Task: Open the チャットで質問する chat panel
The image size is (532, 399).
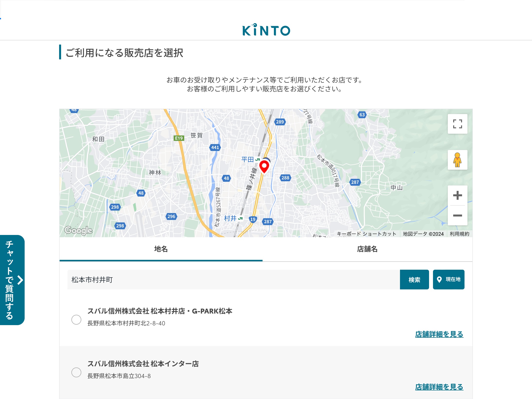Action: 12,280
